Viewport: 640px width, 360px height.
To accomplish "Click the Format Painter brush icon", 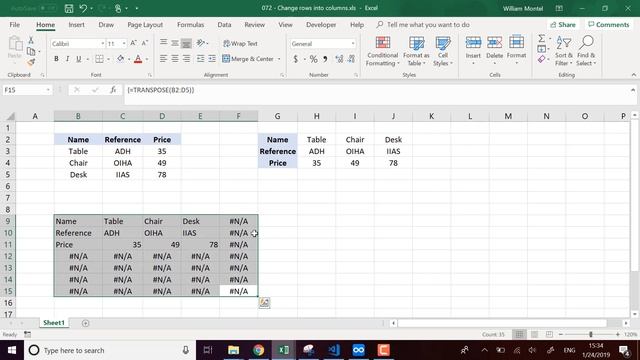I will [x=31, y=62].
